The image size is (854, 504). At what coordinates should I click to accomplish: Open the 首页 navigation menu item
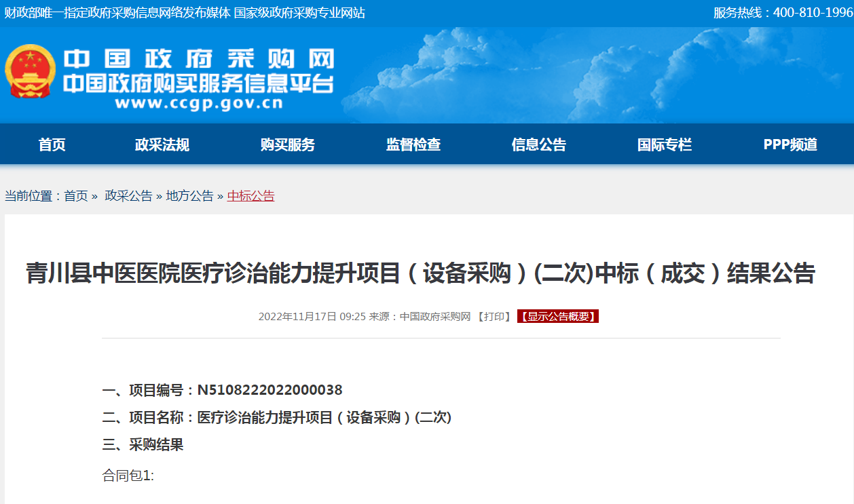pyautogui.click(x=51, y=144)
